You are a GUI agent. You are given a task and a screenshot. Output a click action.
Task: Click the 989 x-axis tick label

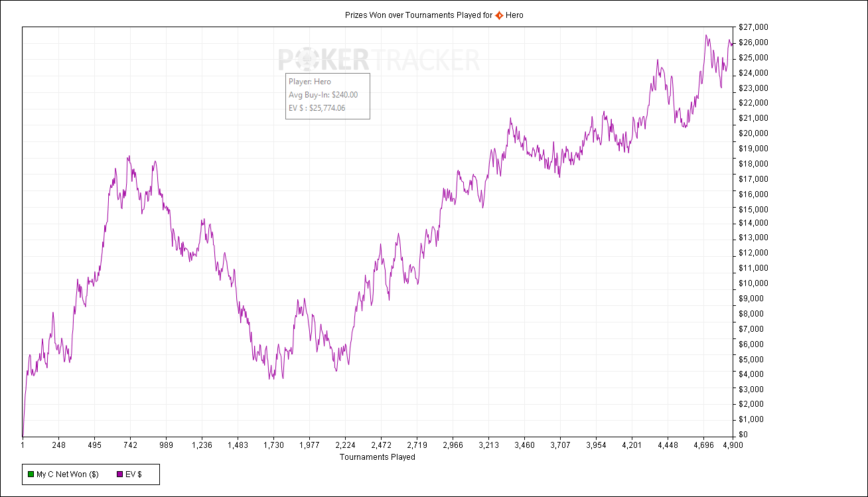pyautogui.click(x=166, y=445)
